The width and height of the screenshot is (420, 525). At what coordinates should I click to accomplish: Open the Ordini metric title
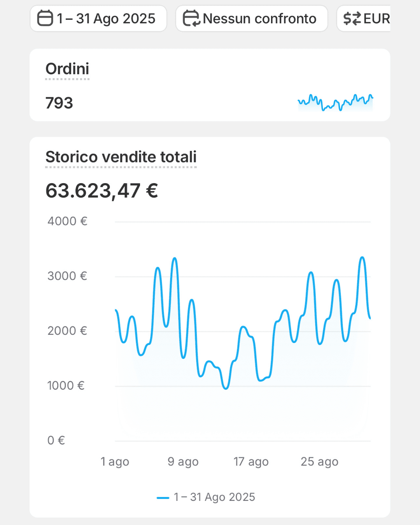tap(67, 69)
